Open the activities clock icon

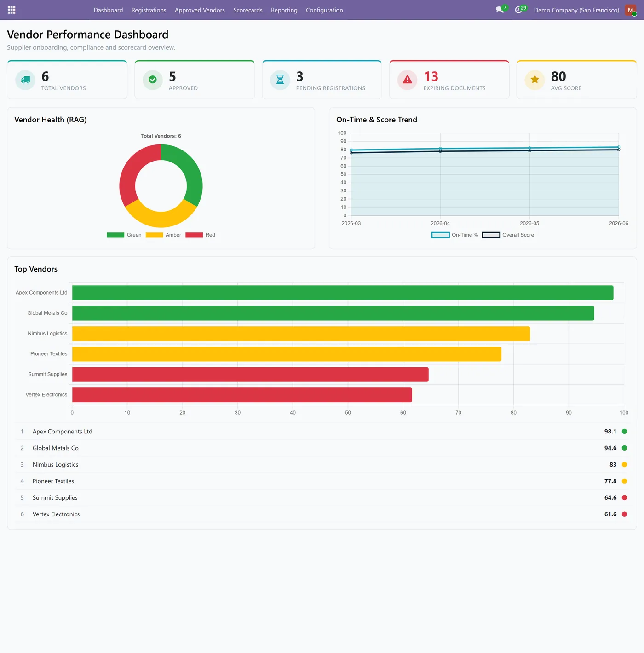[518, 10]
